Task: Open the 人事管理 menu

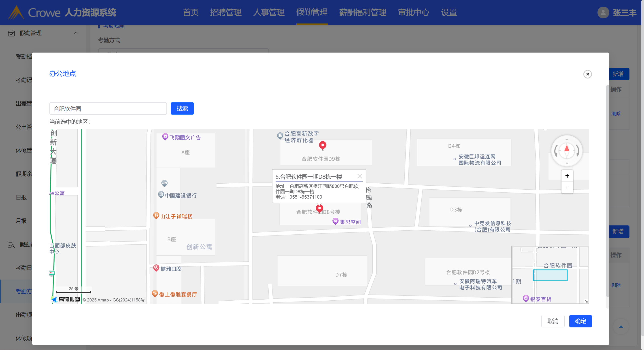Action: 269,12
